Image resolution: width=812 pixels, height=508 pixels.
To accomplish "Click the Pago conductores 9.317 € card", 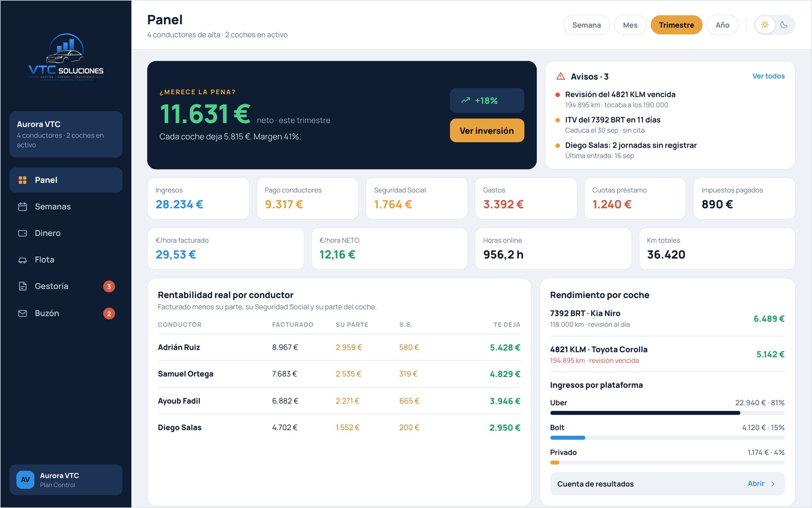I will 308,198.
